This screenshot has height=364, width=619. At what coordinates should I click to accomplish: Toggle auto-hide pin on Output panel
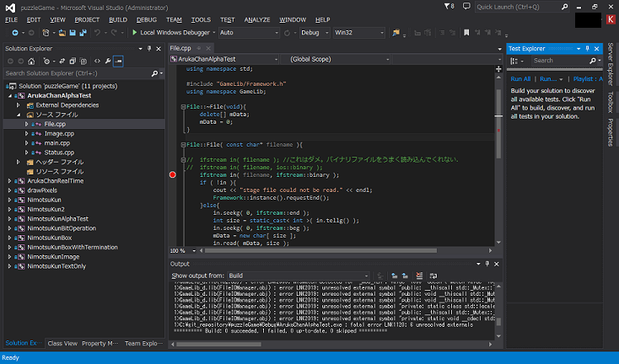(x=487, y=264)
